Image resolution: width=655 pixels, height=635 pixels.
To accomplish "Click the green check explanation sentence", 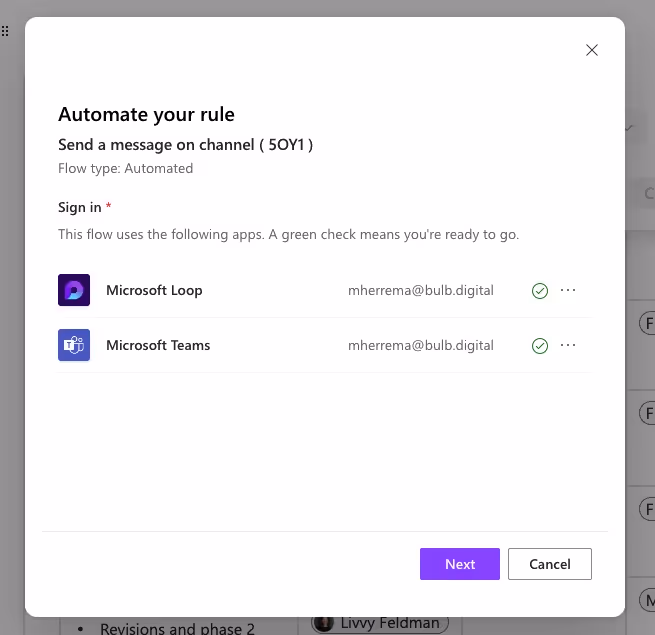I will [x=288, y=234].
